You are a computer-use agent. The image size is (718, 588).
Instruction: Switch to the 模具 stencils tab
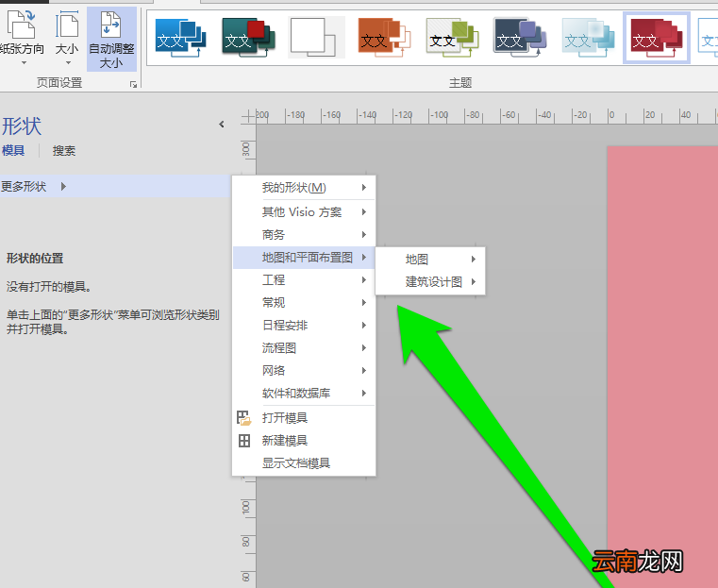[x=13, y=150]
